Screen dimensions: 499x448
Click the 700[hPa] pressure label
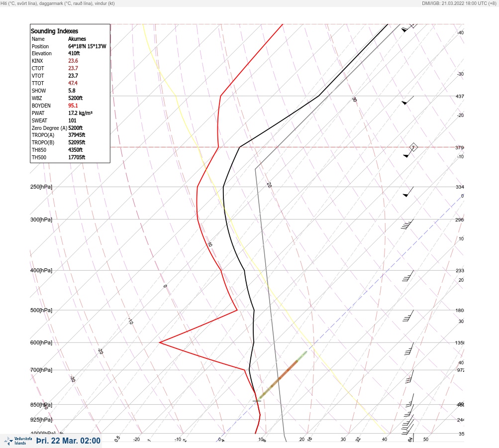pyautogui.click(x=41, y=370)
